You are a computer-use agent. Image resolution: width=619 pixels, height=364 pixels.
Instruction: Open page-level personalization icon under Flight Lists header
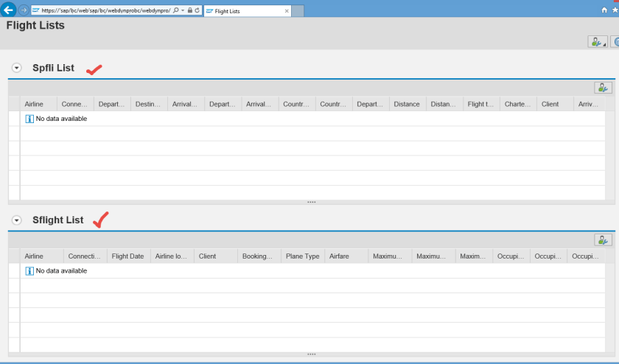598,41
